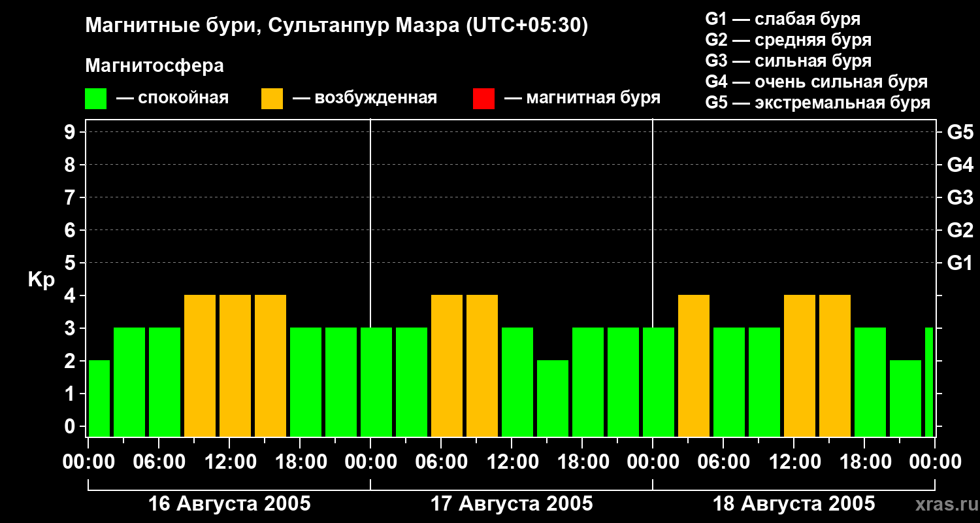
Task: Click the lone orange bar early on 18 Августа
Action: click(694, 366)
